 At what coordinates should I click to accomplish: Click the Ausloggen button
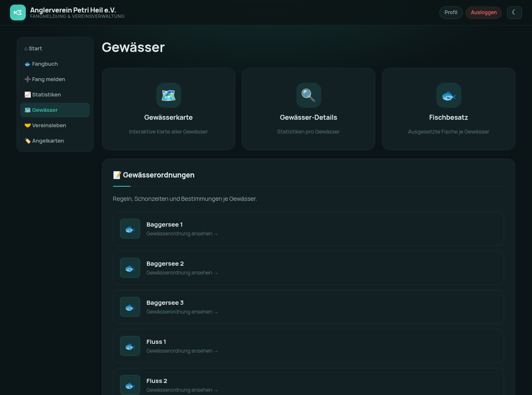[484, 12]
